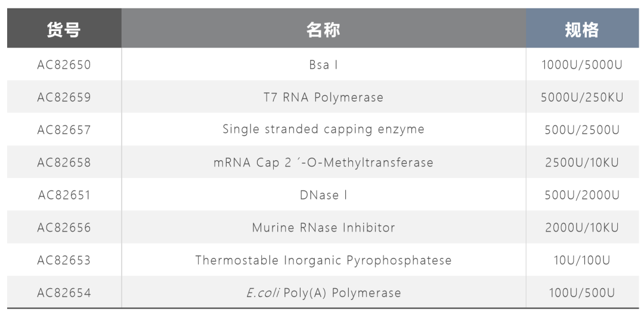Screen dimensions: 644x315
Task: Click the DNase I product name
Action: point(323,195)
